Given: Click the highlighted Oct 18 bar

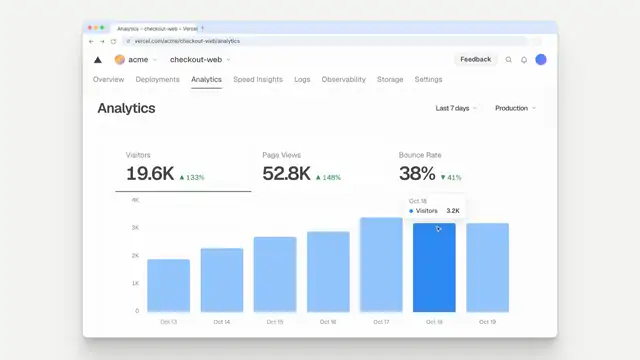Looking at the screenshot, I should (x=434, y=267).
